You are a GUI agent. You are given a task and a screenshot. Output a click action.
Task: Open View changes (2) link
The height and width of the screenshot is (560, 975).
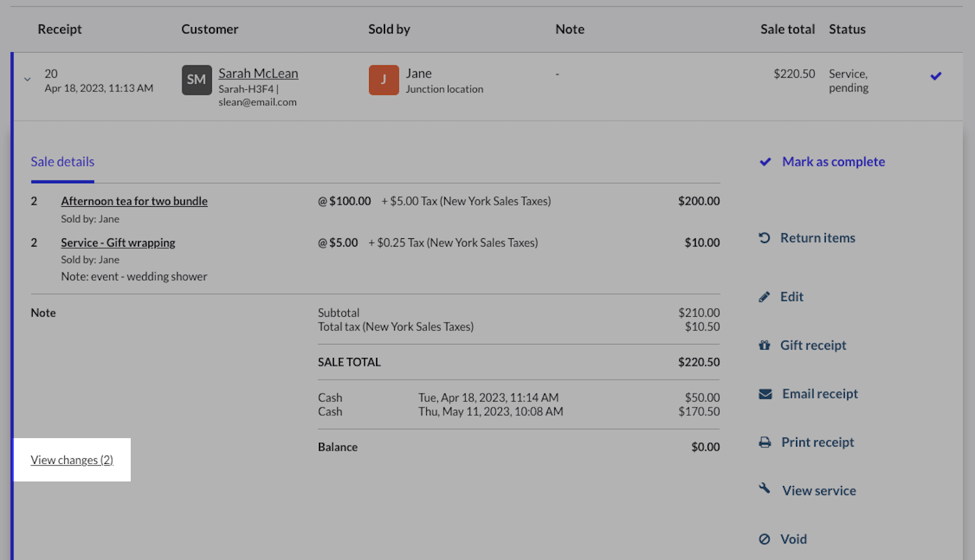coord(72,460)
